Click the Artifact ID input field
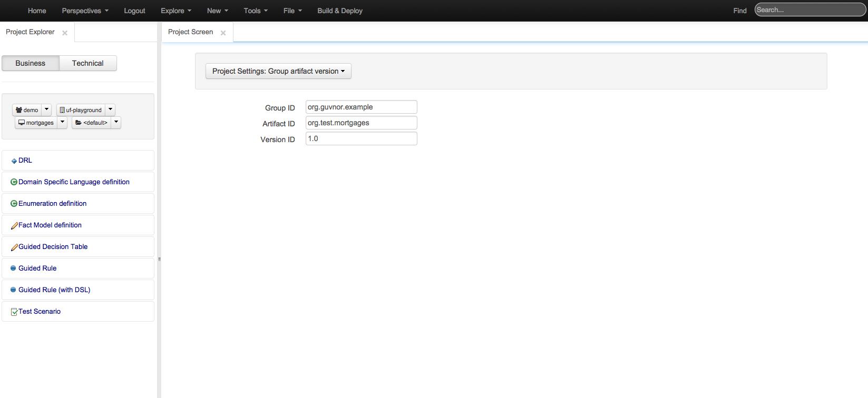Viewport: 868px width, 398px height. pyautogui.click(x=361, y=123)
